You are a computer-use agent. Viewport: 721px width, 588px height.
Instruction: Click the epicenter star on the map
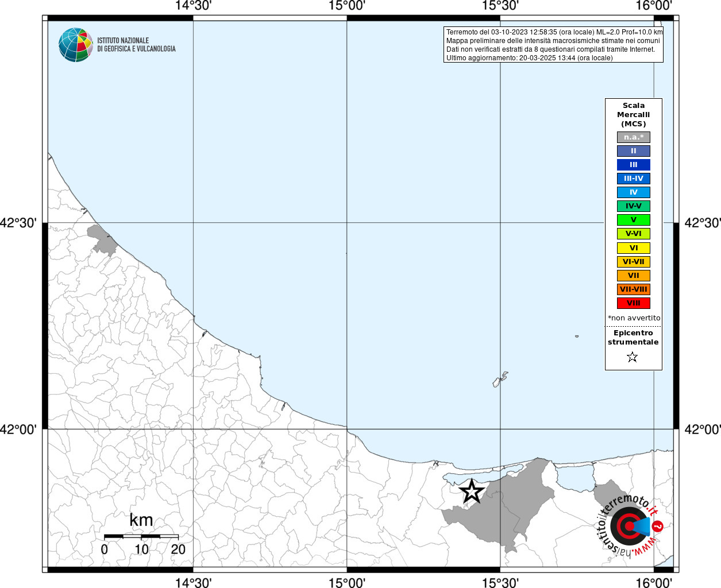472,492
